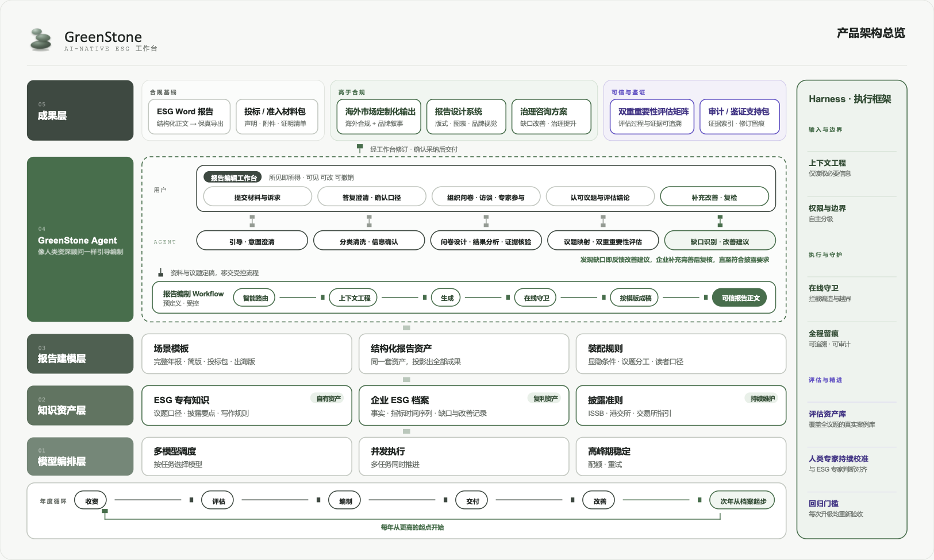Click the 上下文工程 workflow node
The height and width of the screenshot is (560, 934).
pos(353,298)
